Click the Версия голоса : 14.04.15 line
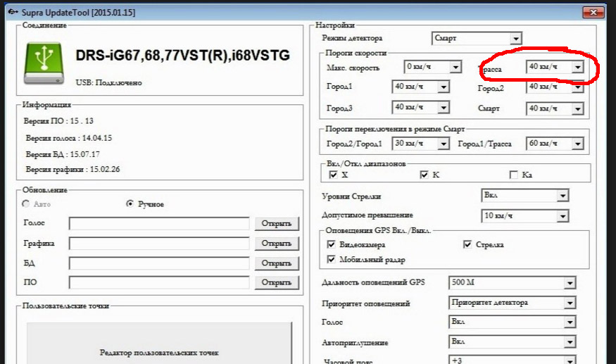Screen dimensions: 616x364 [x=69, y=138]
